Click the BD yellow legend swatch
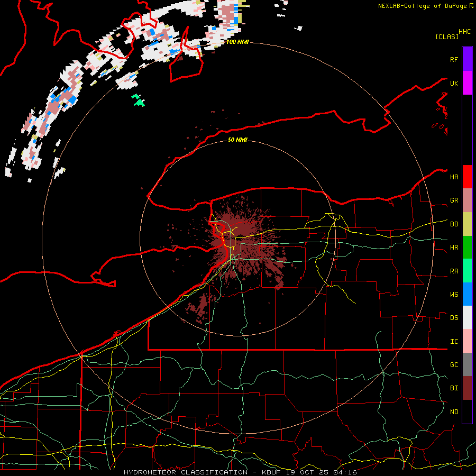 [x=467, y=224]
